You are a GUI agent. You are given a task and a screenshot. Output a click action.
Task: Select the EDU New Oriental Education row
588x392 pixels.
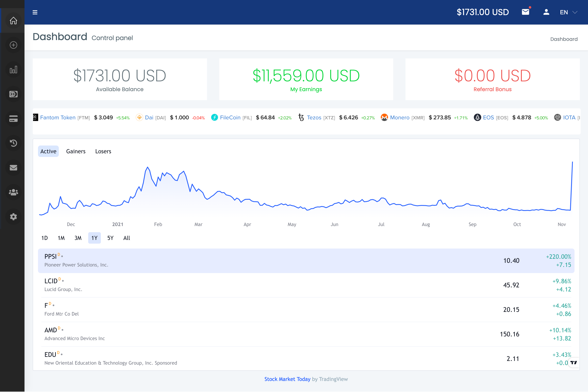tap(306, 358)
